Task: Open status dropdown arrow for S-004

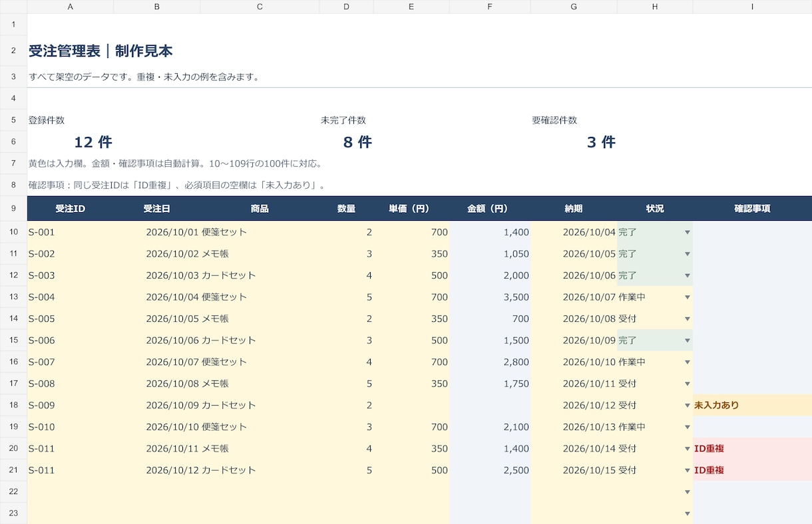Action: (688, 297)
